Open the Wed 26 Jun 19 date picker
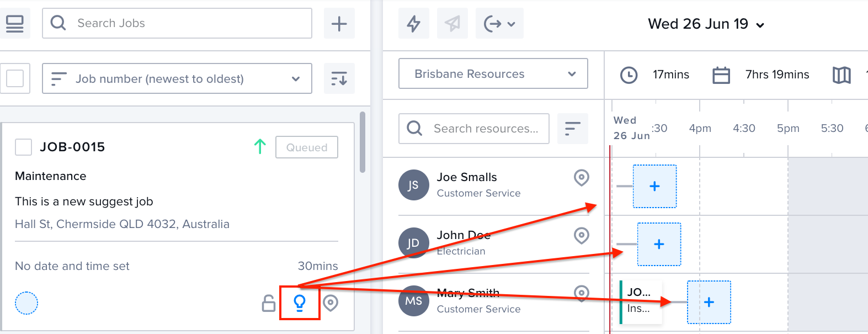 (x=706, y=24)
